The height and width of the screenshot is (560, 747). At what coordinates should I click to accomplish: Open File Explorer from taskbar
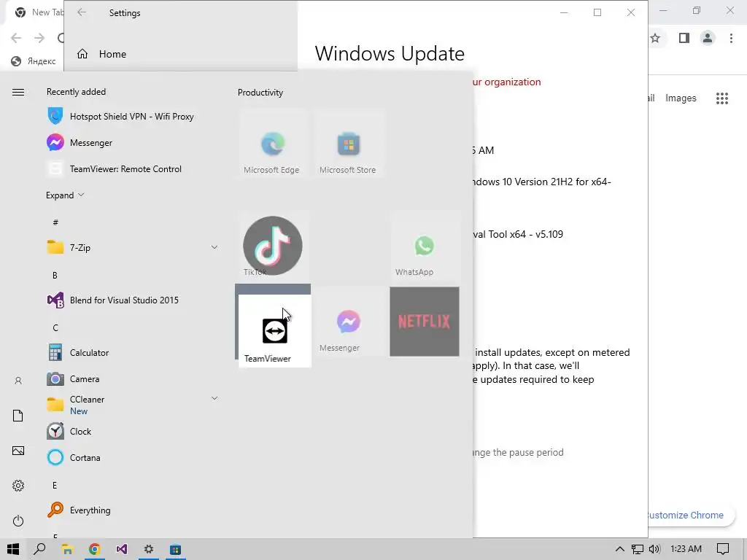[x=67, y=549]
